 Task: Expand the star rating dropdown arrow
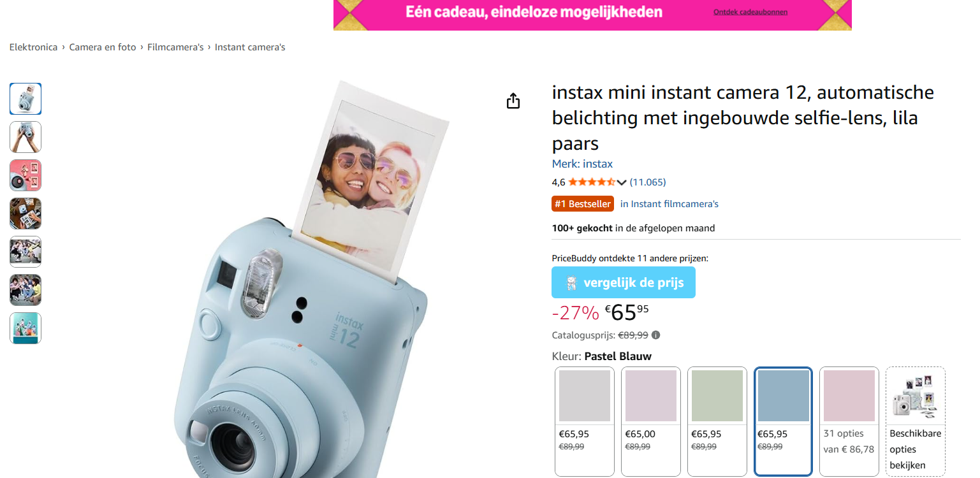tap(622, 182)
